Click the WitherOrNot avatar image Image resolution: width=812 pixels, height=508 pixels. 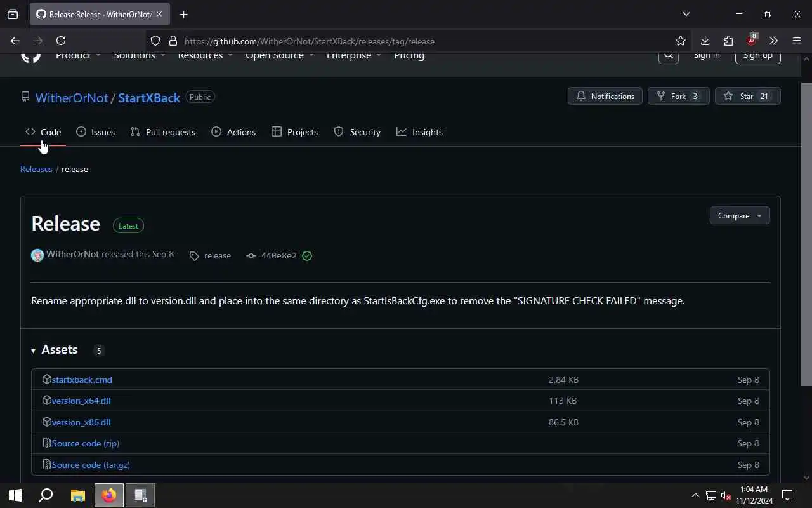[x=37, y=255]
